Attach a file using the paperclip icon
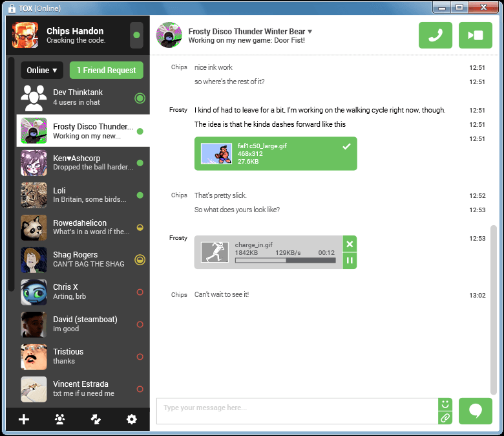Viewport: 504px width, 436px height. tap(445, 418)
